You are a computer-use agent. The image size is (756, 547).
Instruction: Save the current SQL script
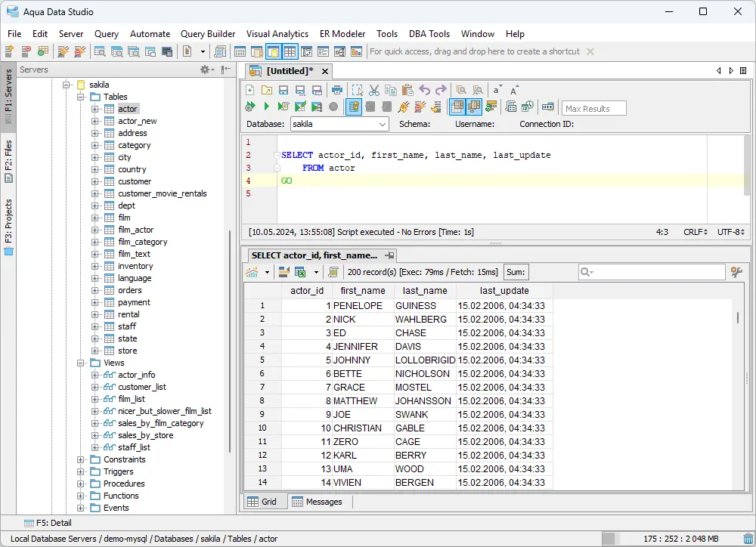point(282,90)
